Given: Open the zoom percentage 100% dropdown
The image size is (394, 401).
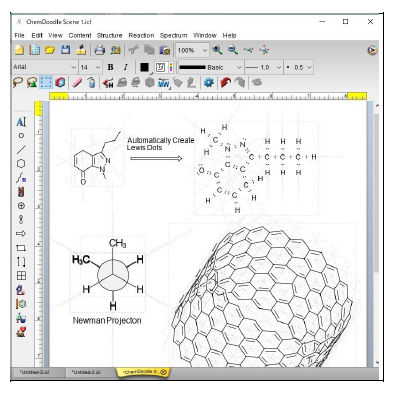Looking at the screenshot, I should point(192,50).
